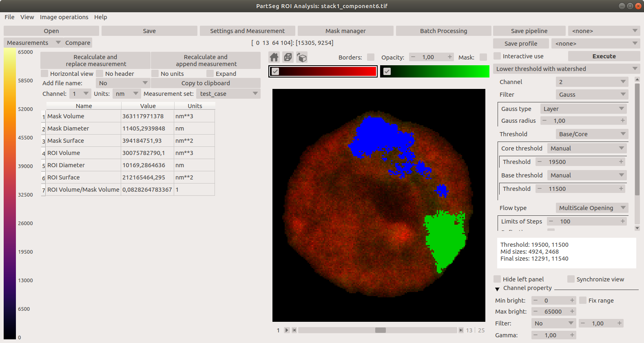644x343 pixels.
Task: Increase Min bright value
Action: pyautogui.click(x=572, y=300)
